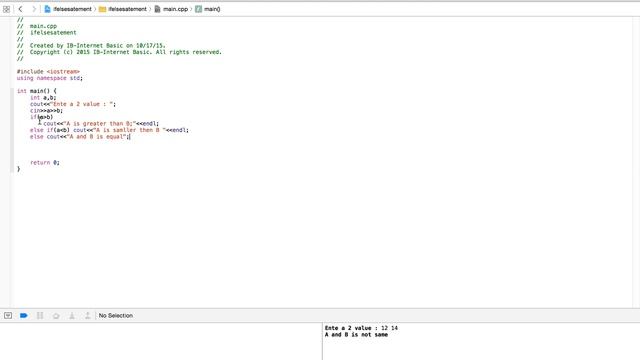Toggle breakpoints activation button
The image size is (640, 360).
click(x=24, y=316)
